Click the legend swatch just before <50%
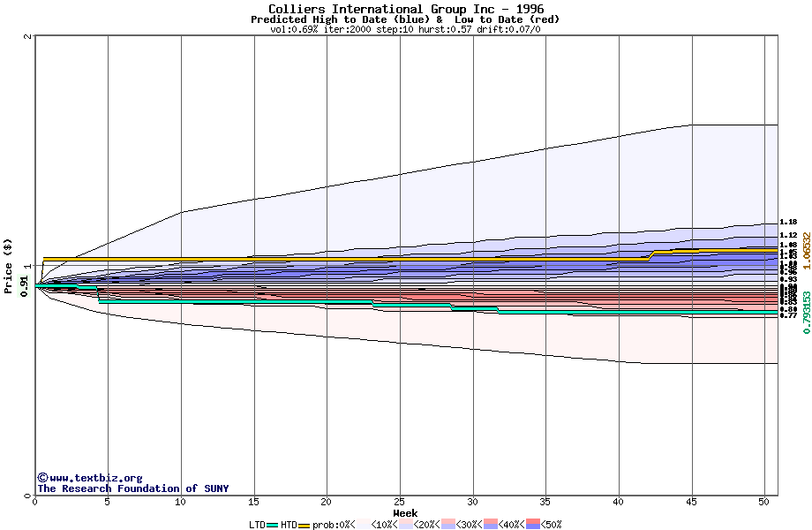The width and height of the screenshot is (812, 530). [533, 525]
